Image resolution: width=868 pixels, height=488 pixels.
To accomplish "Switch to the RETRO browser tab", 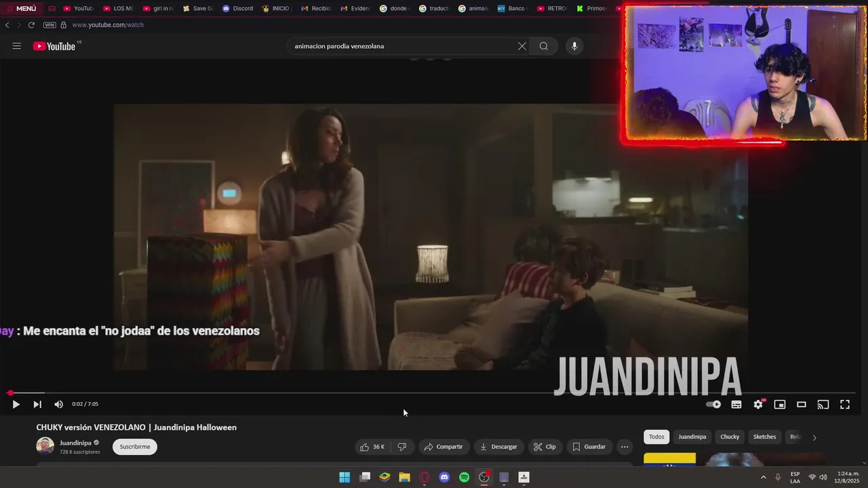I will (x=552, y=8).
